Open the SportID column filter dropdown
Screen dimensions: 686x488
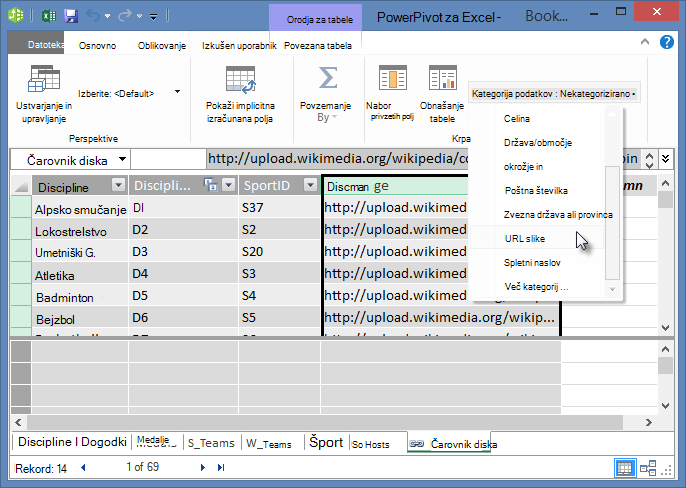coord(310,185)
